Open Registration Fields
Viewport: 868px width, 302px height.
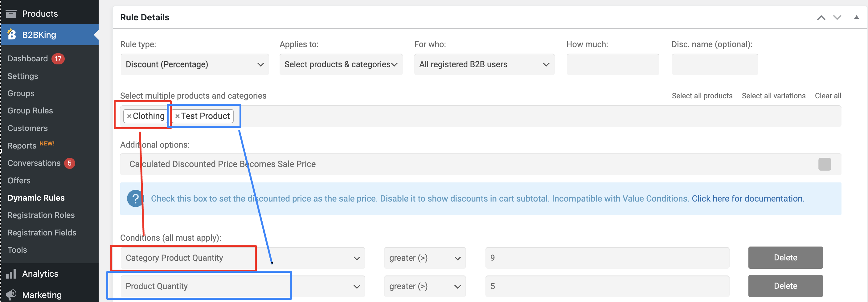[x=42, y=233]
